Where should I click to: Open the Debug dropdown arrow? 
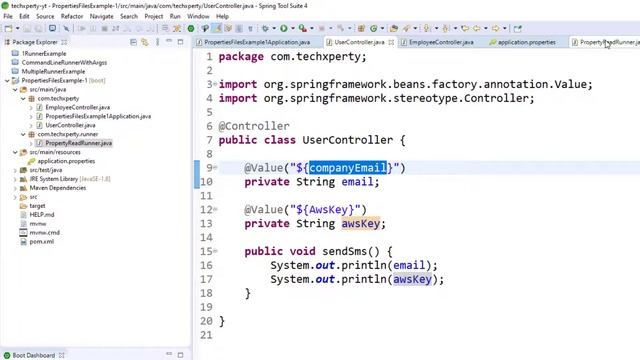pyautogui.click(x=274, y=29)
